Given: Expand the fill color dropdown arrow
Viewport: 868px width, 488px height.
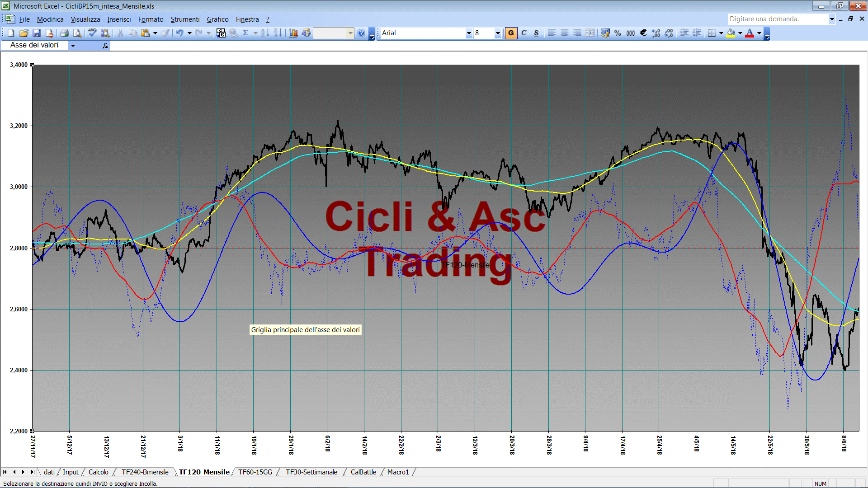Looking at the screenshot, I should click(740, 33).
